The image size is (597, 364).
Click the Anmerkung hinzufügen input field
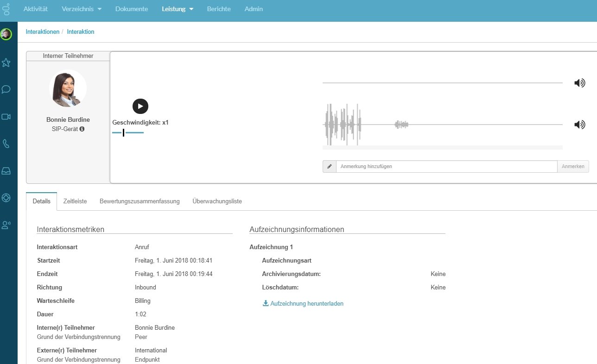point(447,166)
